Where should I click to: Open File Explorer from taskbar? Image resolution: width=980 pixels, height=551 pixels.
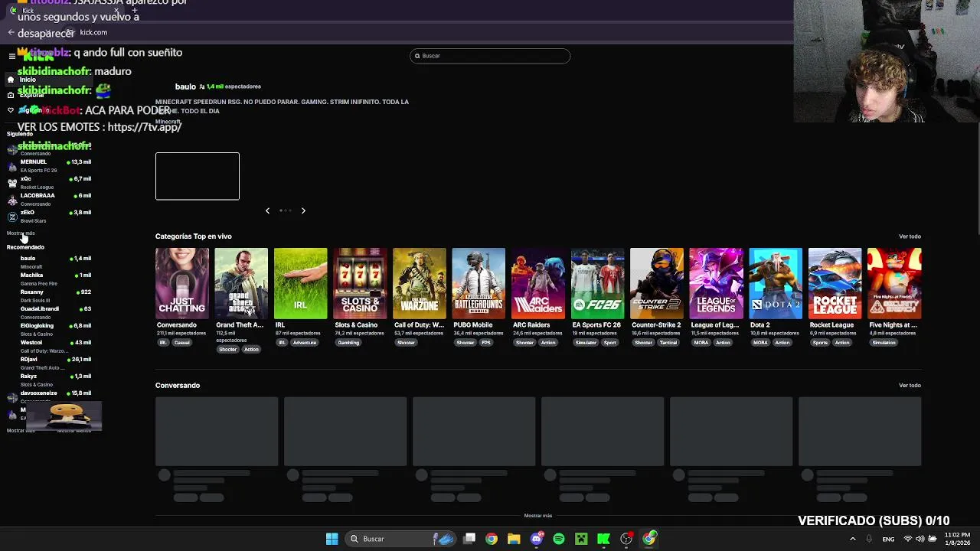pyautogui.click(x=514, y=539)
